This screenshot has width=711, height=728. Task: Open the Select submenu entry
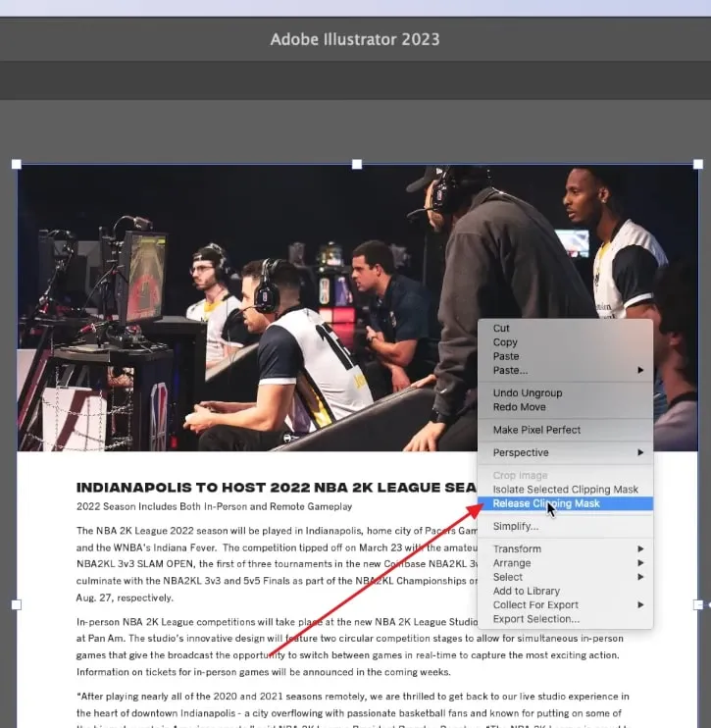point(565,577)
